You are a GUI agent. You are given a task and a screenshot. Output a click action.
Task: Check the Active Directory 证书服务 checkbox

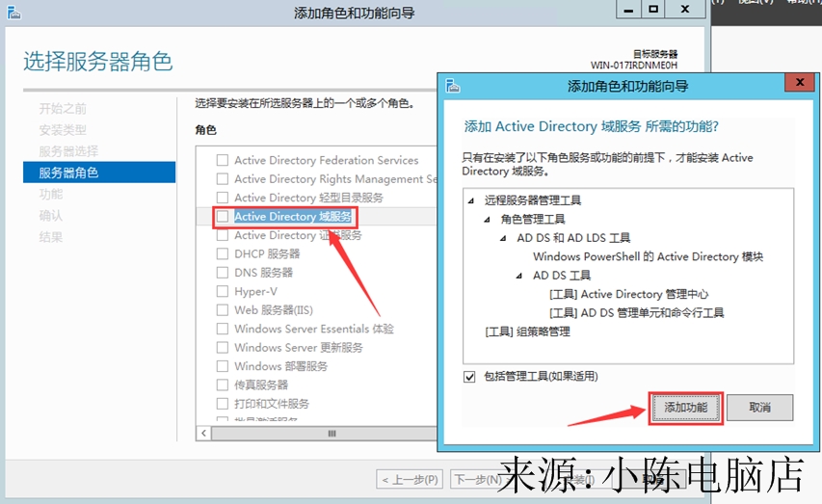tap(223, 235)
